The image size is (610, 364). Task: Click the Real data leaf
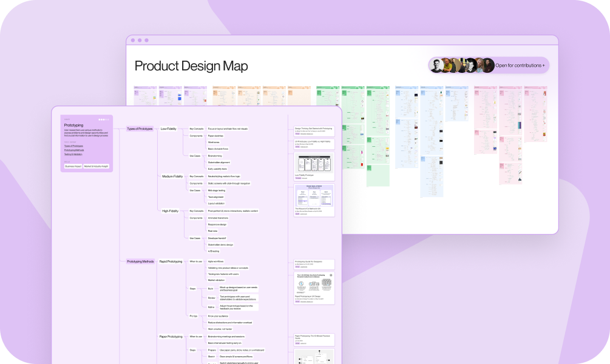pos(213,231)
